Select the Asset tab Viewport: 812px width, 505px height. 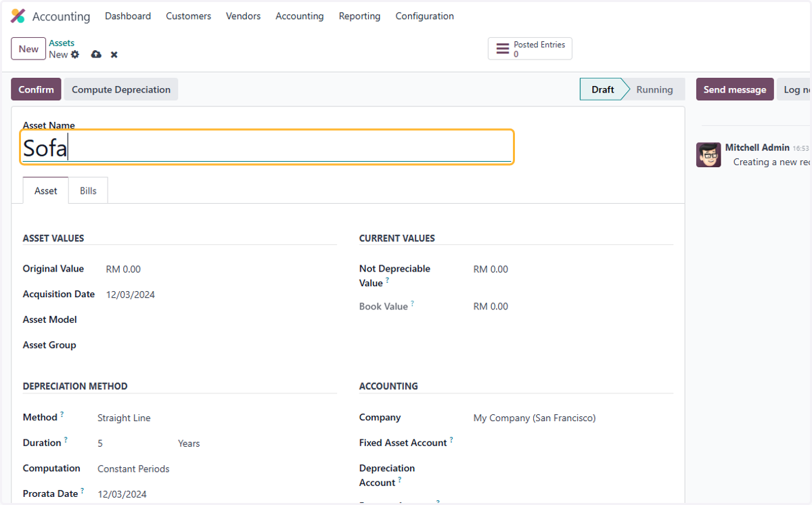[x=46, y=191]
